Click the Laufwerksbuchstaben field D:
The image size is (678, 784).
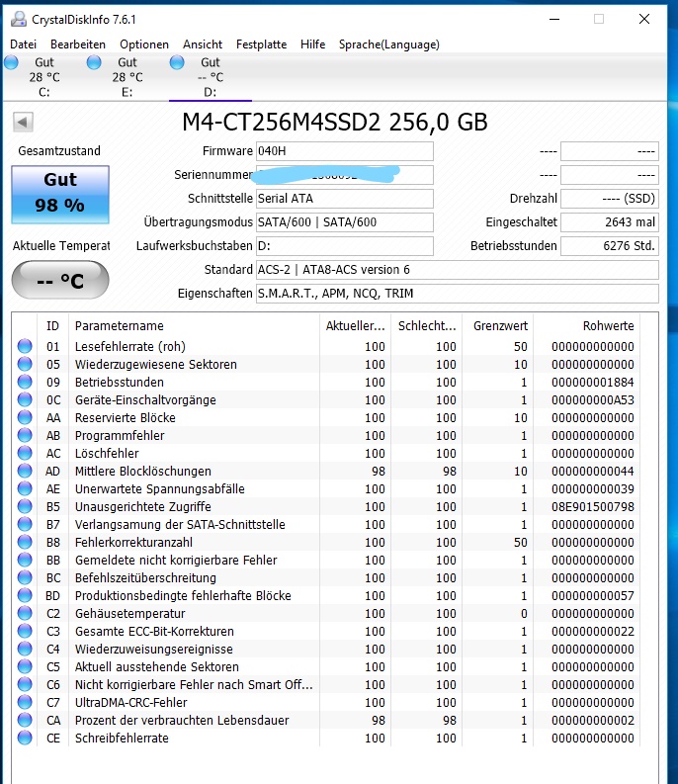[345, 246]
